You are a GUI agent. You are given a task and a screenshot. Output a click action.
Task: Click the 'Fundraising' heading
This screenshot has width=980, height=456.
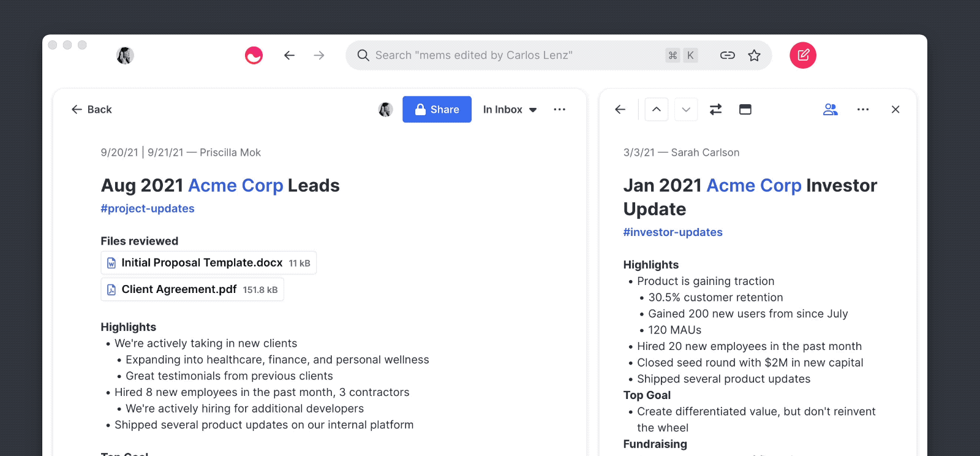click(x=655, y=444)
